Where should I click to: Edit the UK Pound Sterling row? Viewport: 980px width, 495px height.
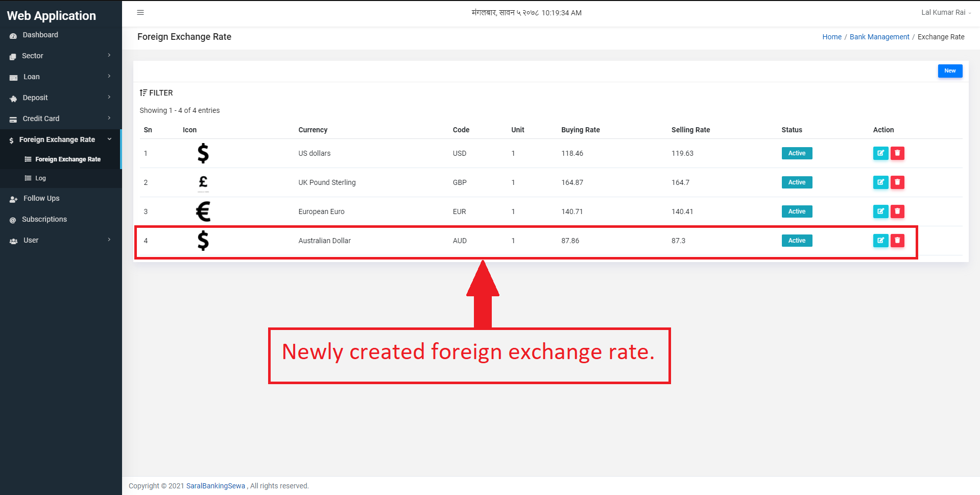click(x=880, y=182)
